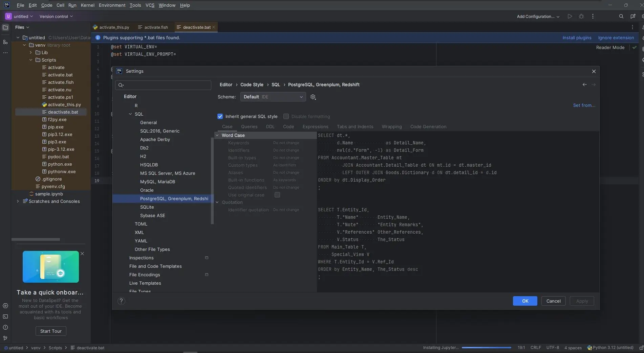The image size is (644, 353).
Task: Collapse the Scripts folder
Action: pyautogui.click(x=31, y=60)
